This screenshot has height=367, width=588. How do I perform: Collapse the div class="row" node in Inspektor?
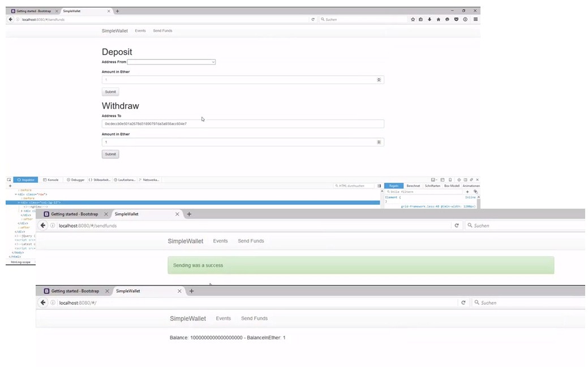(16, 195)
